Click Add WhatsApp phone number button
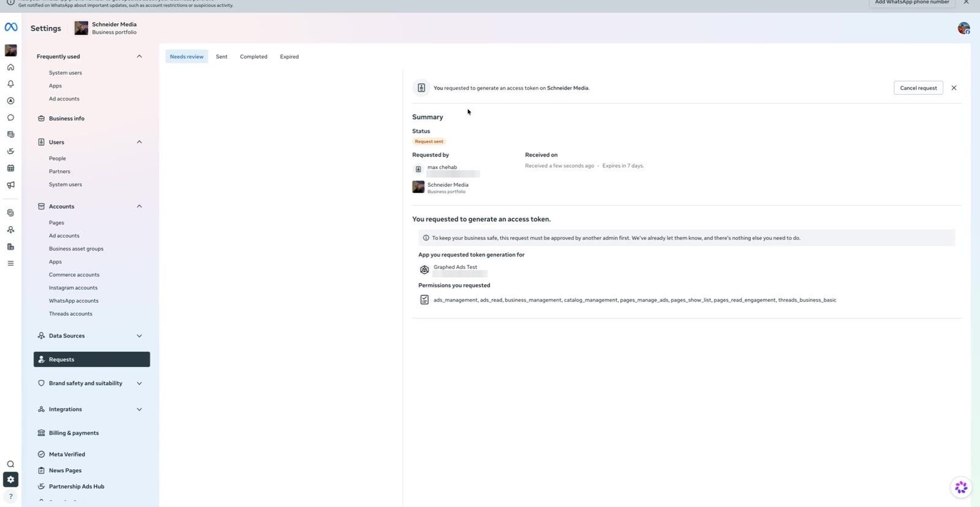The height and width of the screenshot is (507, 980). pos(912,3)
